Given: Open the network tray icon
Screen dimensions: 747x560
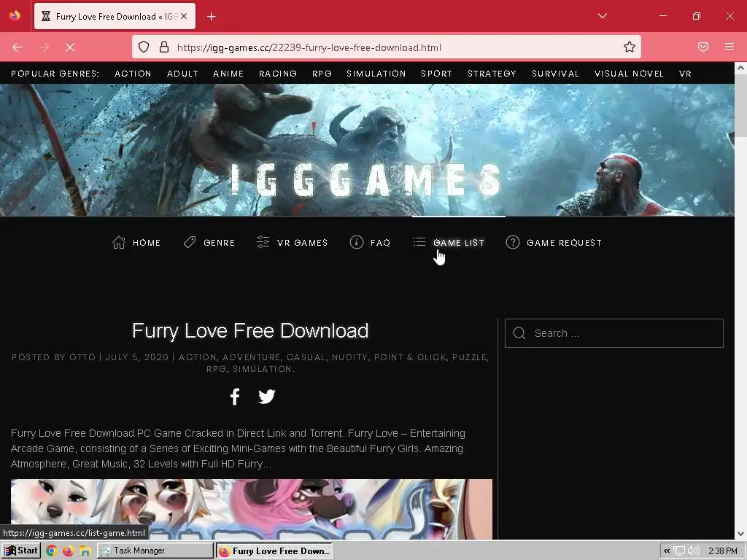Looking at the screenshot, I should (679, 551).
